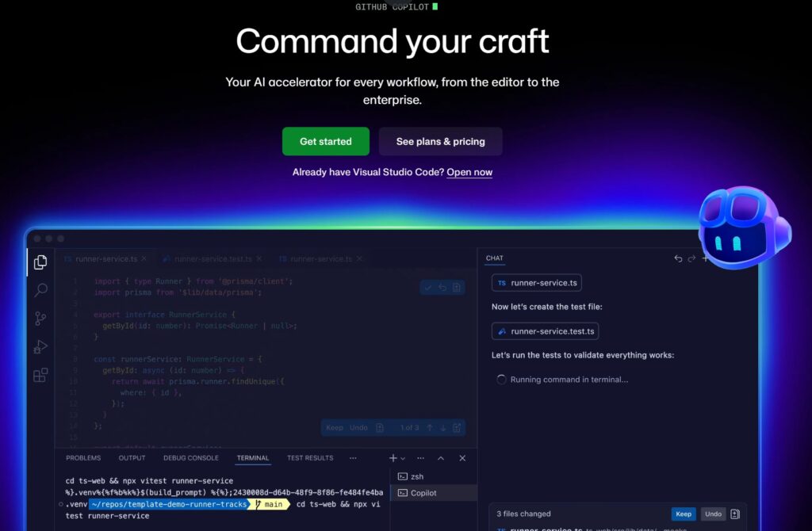This screenshot has width=812, height=531.
Task: Open the Extensions view icon
Action: [x=40, y=375]
